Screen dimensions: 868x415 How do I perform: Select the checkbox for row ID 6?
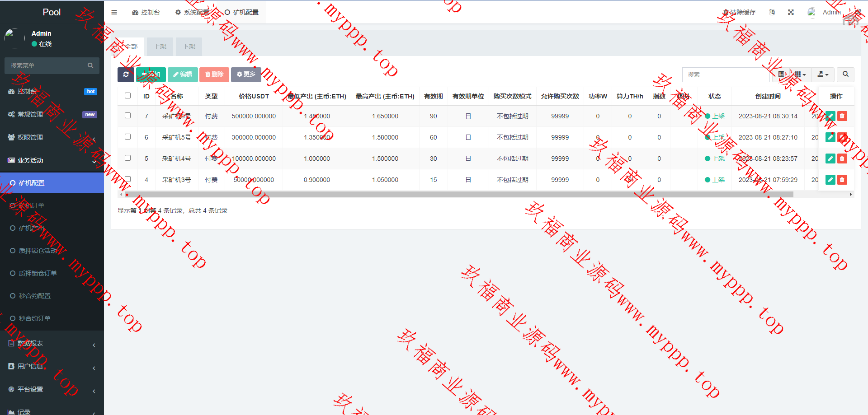[x=127, y=137]
